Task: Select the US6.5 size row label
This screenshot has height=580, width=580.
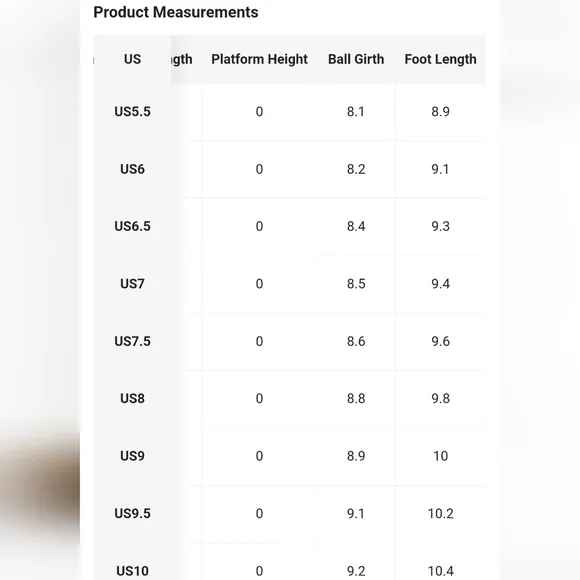Action: click(132, 226)
